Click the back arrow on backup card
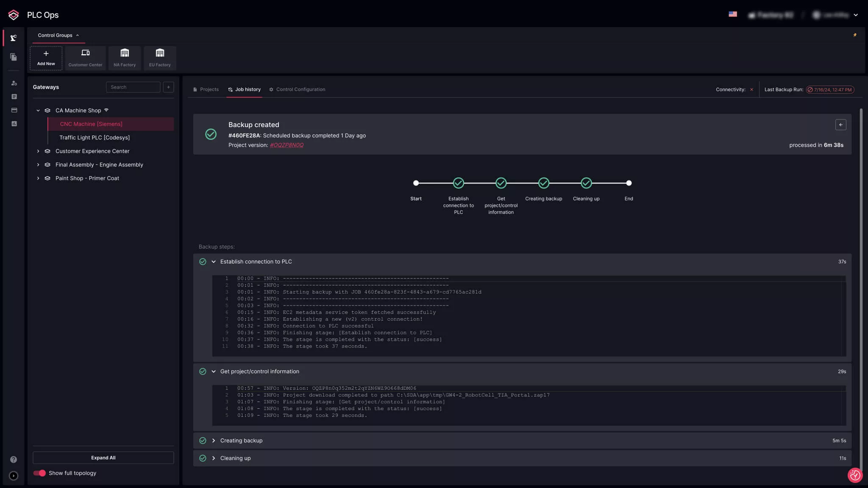868x488 pixels. pyautogui.click(x=840, y=125)
